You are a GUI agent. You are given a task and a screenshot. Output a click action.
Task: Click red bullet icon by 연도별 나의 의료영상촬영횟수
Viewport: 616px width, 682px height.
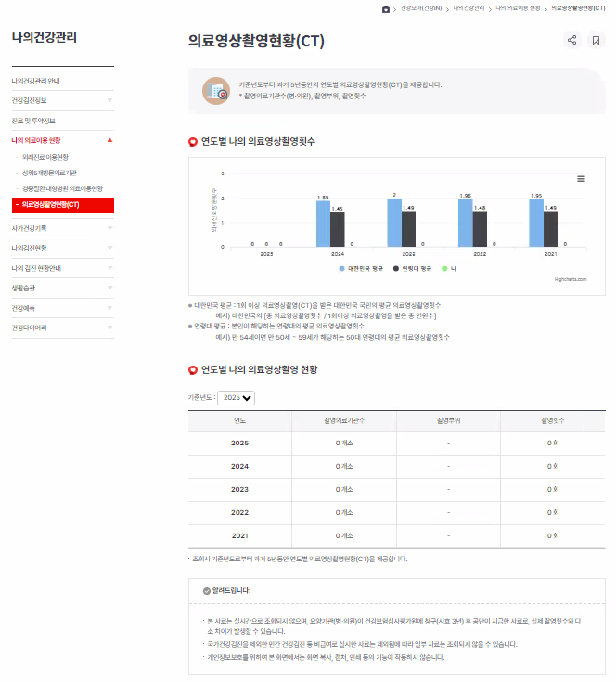coord(193,142)
